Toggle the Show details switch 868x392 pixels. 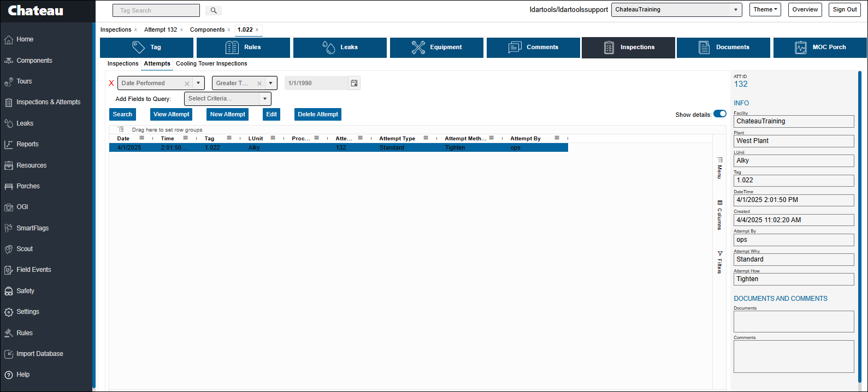click(x=719, y=114)
